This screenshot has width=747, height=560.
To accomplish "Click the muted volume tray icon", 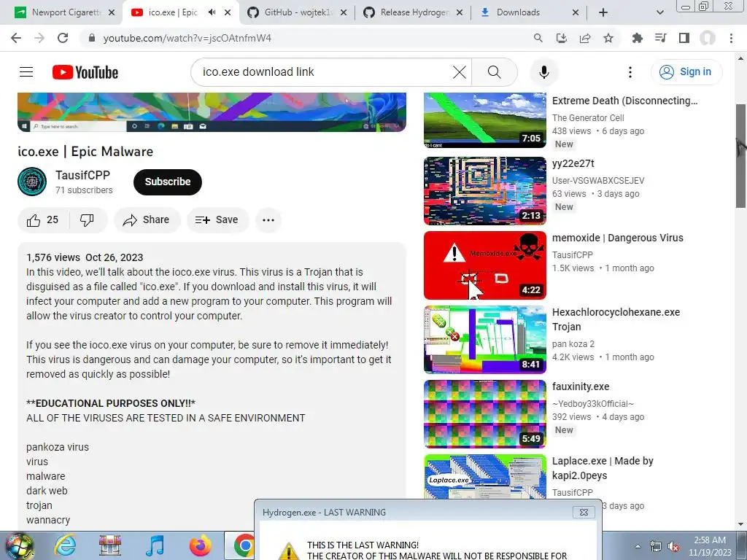I will 673,547.
